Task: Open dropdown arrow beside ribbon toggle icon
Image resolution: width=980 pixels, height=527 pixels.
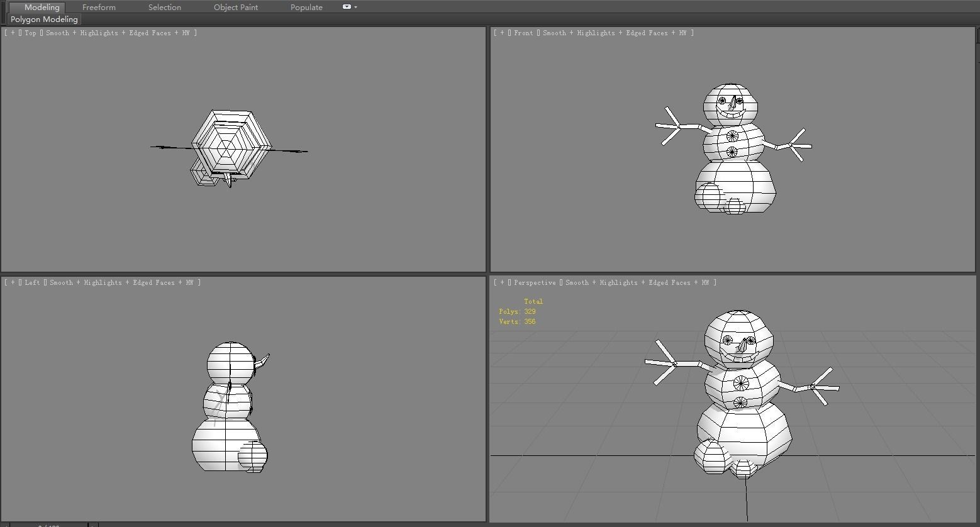Action: [356, 7]
